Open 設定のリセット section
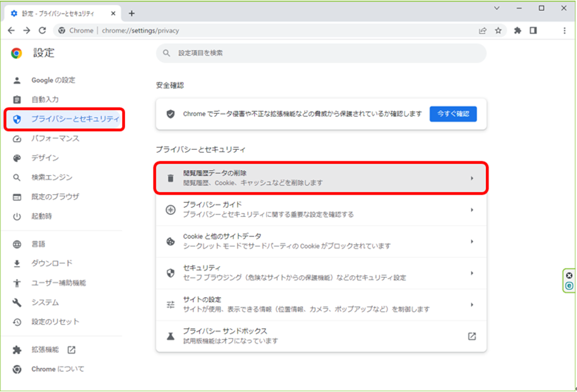Screen dimensions: 577x392 [x=55, y=322]
